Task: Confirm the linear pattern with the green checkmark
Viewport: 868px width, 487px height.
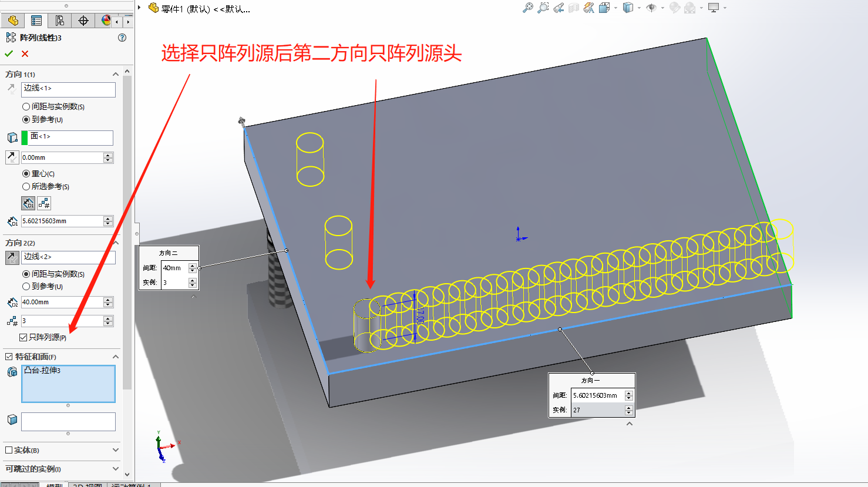Action: pyautogui.click(x=9, y=53)
